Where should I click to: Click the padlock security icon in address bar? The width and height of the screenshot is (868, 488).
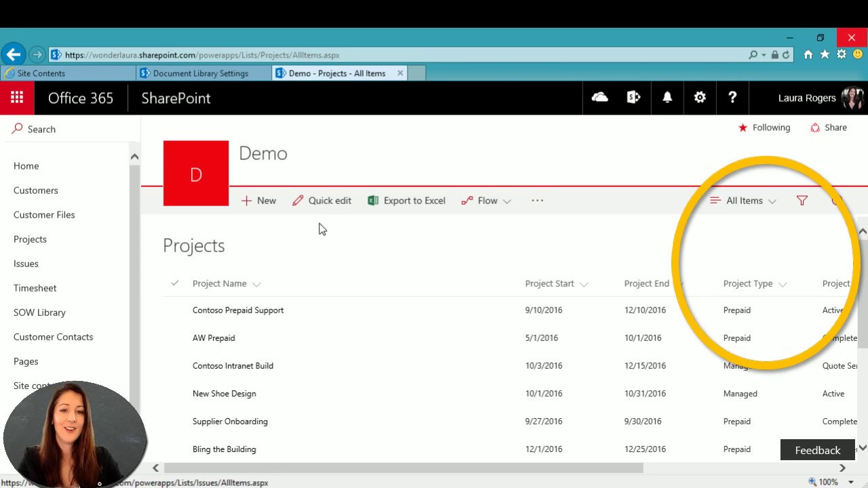[x=774, y=55]
